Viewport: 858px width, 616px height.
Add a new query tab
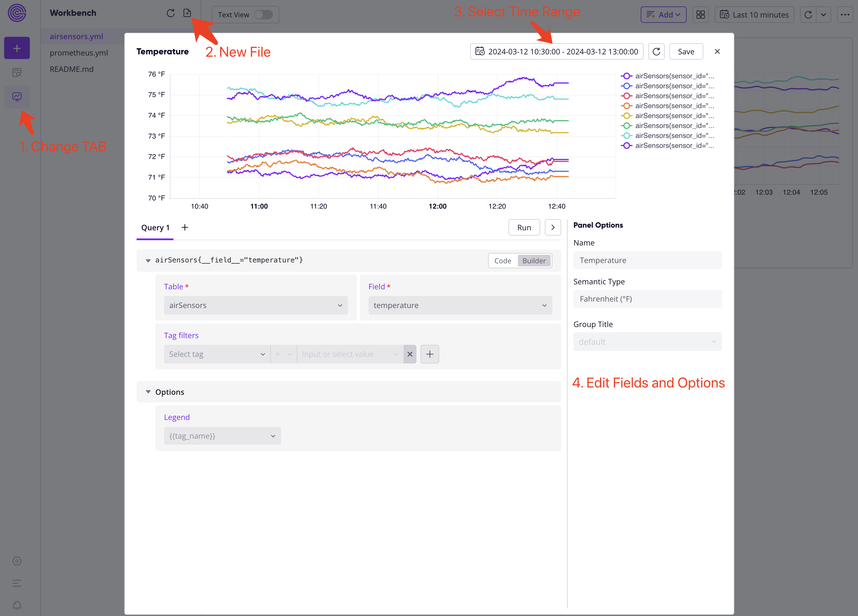click(185, 227)
